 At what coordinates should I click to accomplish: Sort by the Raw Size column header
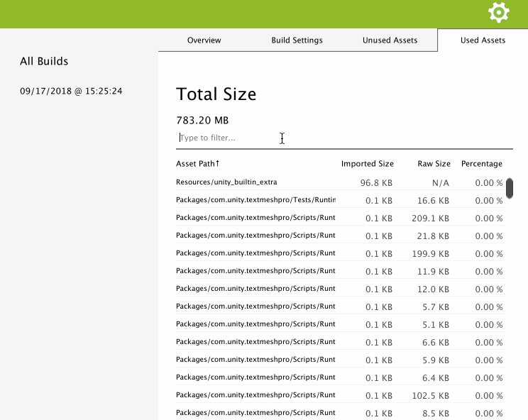[434, 164]
